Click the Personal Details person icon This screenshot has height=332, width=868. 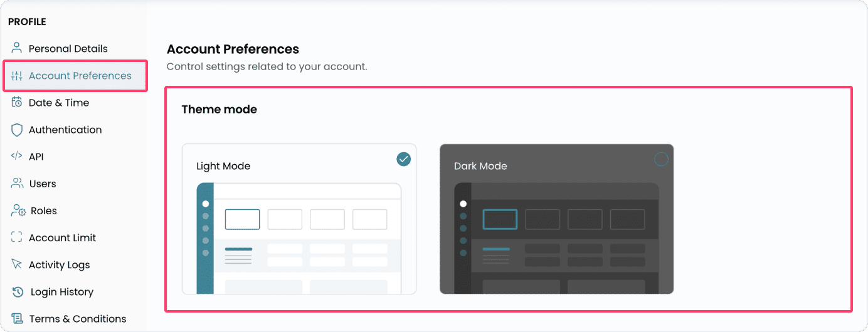tap(17, 48)
